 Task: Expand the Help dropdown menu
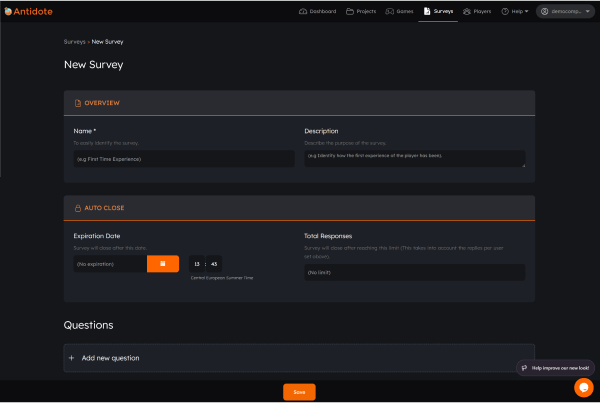tap(514, 12)
